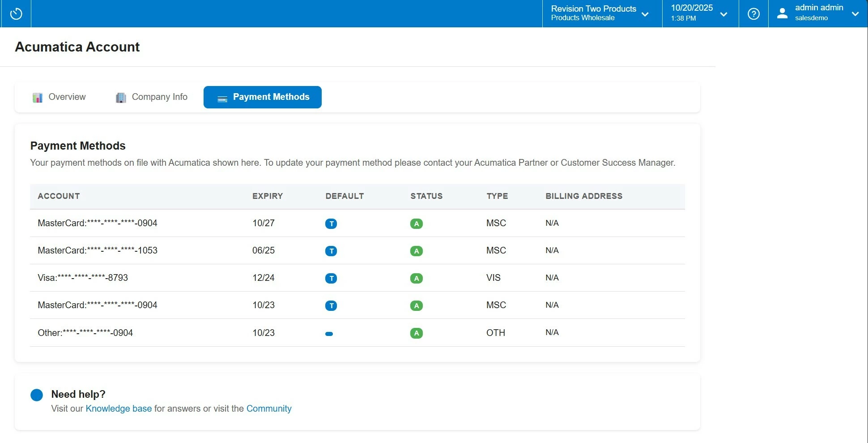Click the TYPE column header
Screen dimensions: 868x443
pyautogui.click(x=497, y=196)
